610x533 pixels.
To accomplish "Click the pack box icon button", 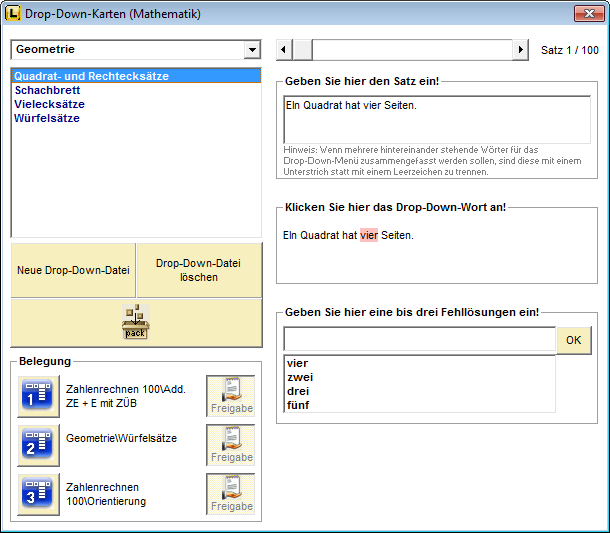I will coord(136,322).
